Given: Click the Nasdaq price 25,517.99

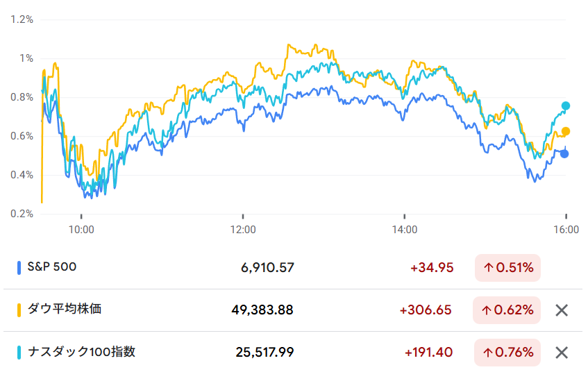Looking at the screenshot, I should tap(264, 353).
